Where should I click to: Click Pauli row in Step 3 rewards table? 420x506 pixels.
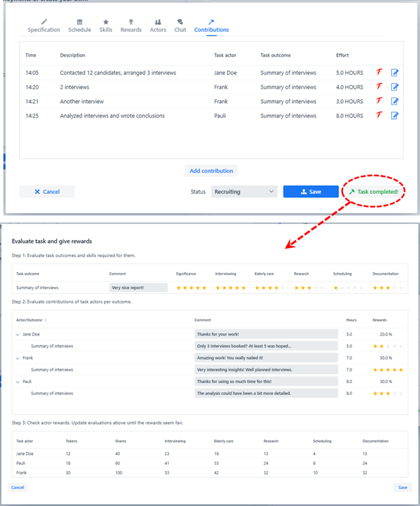coord(210,463)
